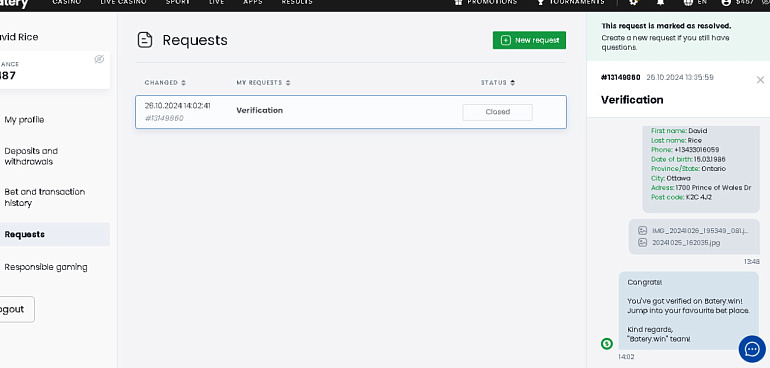Create a New request
The width and height of the screenshot is (770, 368).
[529, 40]
